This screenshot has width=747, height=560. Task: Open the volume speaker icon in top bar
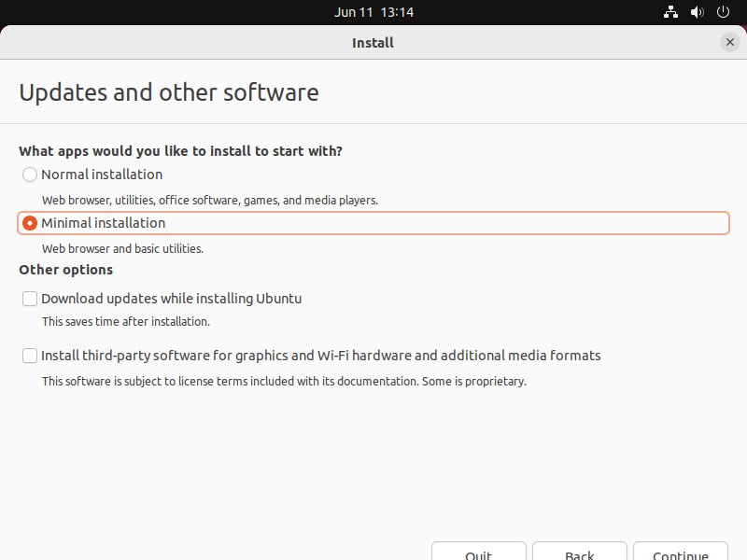pos(697,12)
